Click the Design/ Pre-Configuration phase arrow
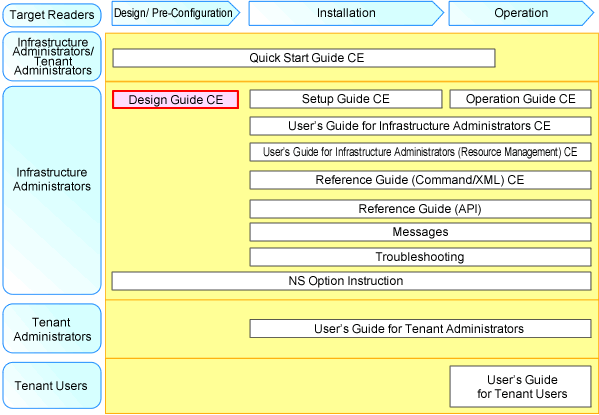 pos(176,13)
